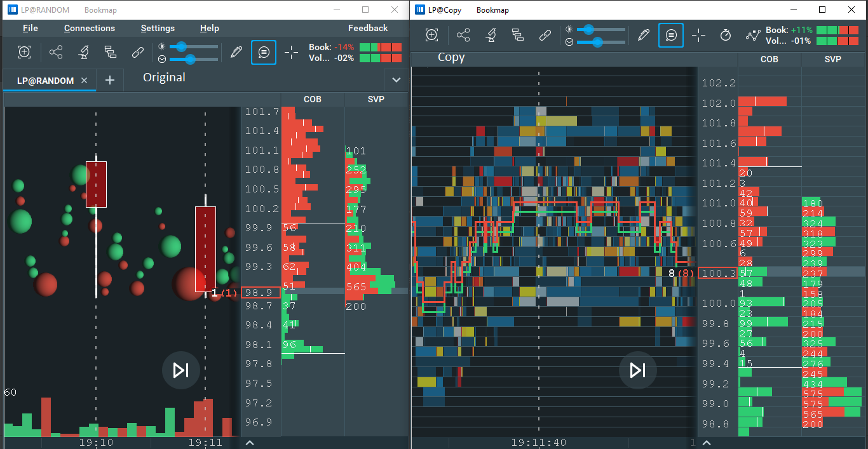Open the tab list dropdown chevron in LP@RANDOM
Screen dimensions: 868x449
(397, 80)
